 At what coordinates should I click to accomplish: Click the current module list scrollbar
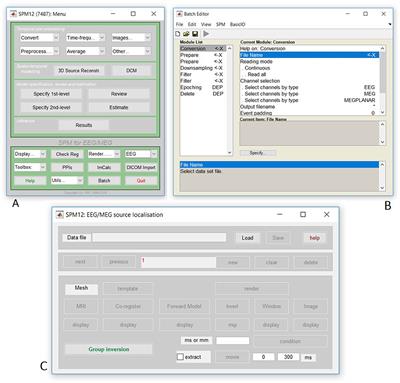click(382, 80)
